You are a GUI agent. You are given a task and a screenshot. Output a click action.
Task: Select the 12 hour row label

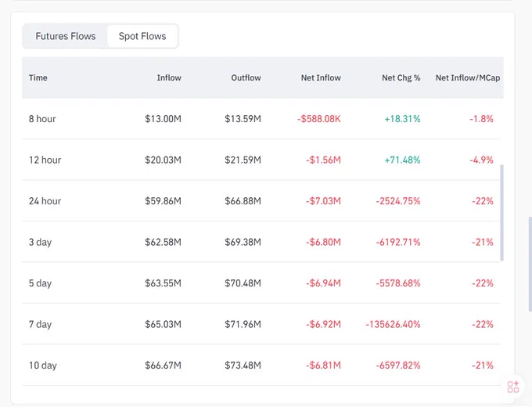point(45,160)
